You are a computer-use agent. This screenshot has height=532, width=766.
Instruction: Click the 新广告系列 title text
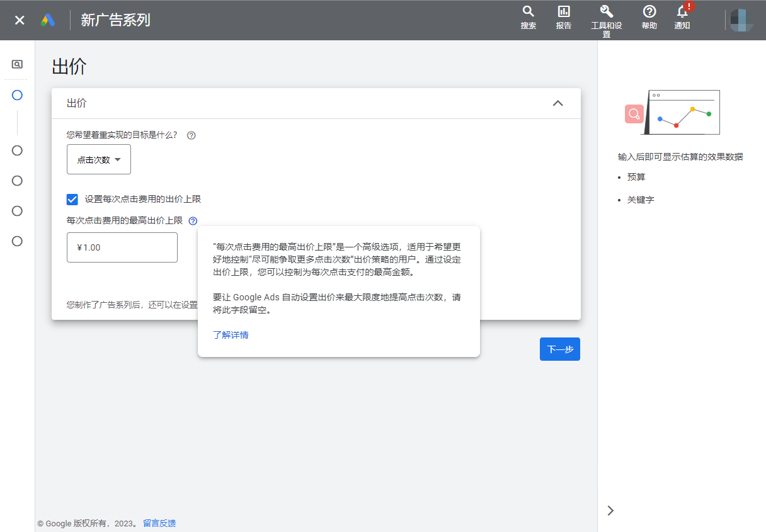(x=115, y=20)
